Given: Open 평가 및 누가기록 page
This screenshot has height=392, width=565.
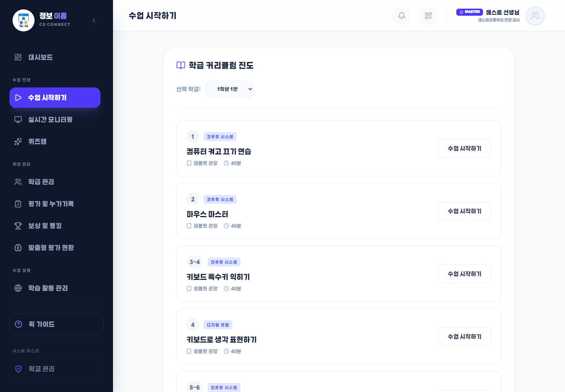Looking at the screenshot, I should tap(55, 204).
